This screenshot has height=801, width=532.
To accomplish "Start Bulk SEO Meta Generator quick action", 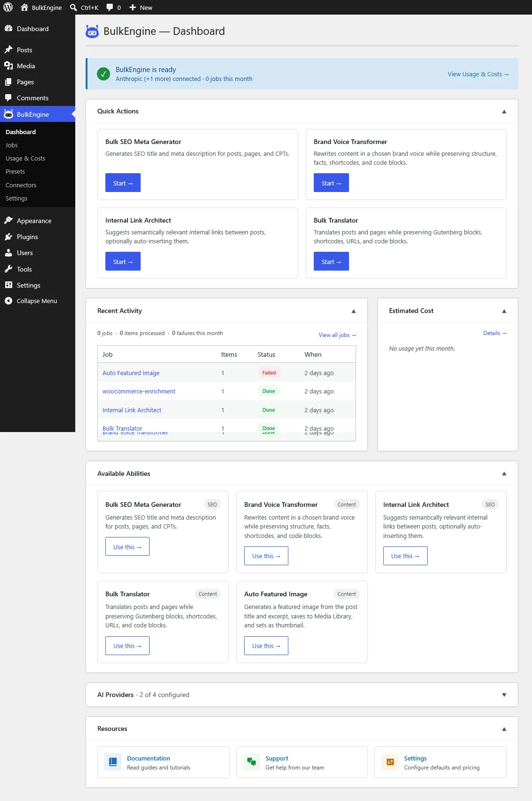I will pyautogui.click(x=123, y=183).
